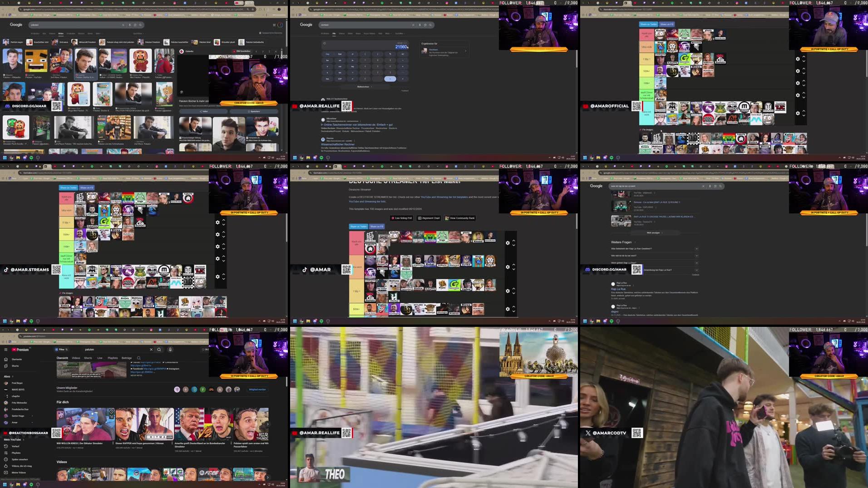
Task: Click the YouTube search magnifier icon
Action: (x=159, y=350)
